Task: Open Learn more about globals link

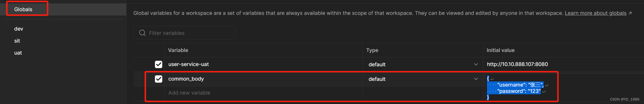Action: pyautogui.click(x=596, y=13)
